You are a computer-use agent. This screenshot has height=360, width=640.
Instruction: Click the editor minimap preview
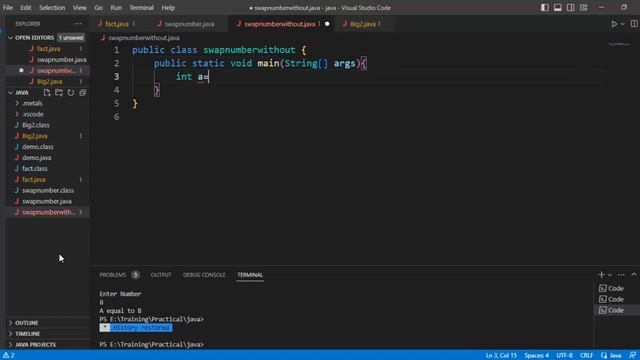pos(619,44)
